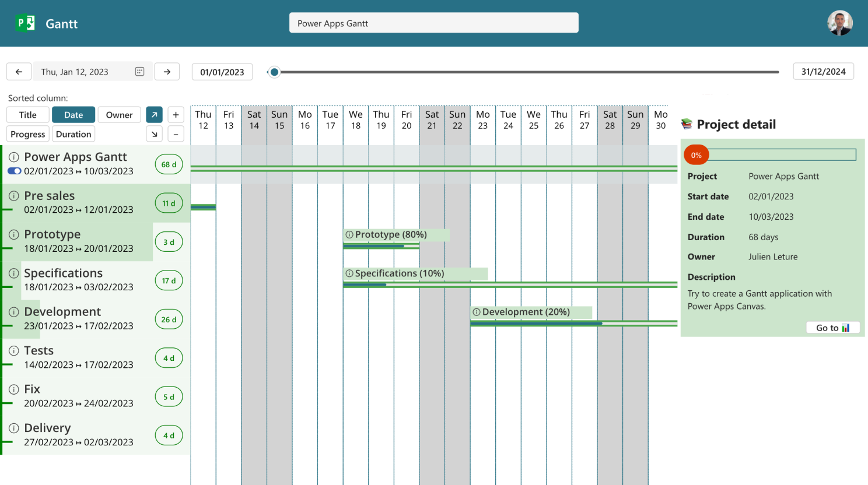Select the Delivery task title
The height and width of the screenshot is (485, 868).
point(47,428)
